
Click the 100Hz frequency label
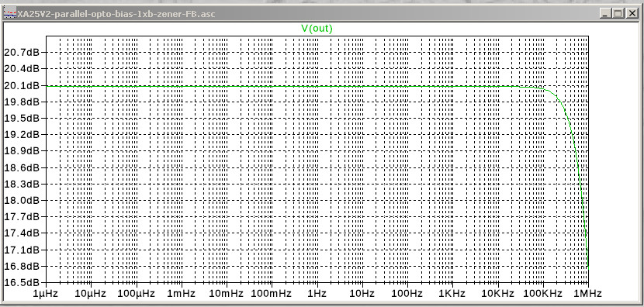pyautogui.click(x=407, y=294)
